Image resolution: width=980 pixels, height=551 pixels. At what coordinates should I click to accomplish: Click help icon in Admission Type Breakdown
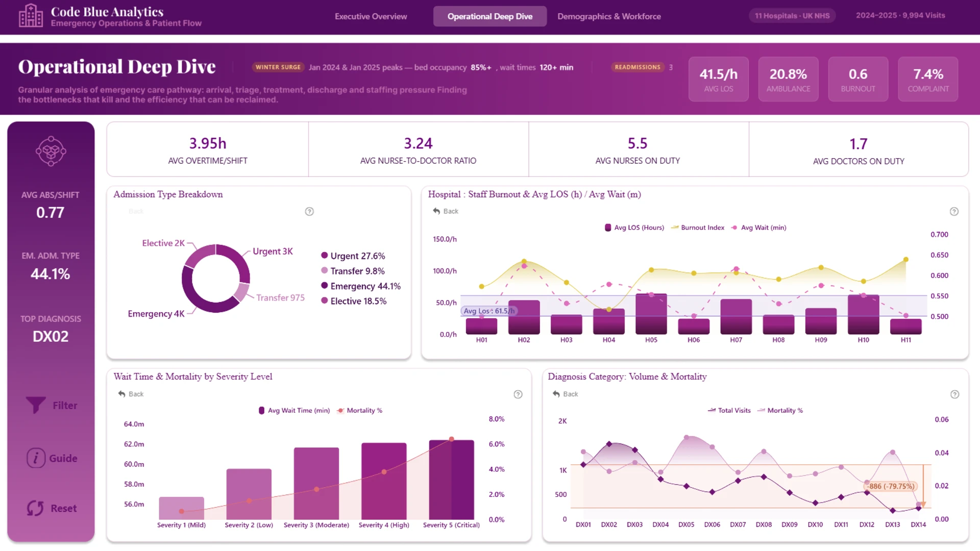pyautogui.click(x=309, y=211)
